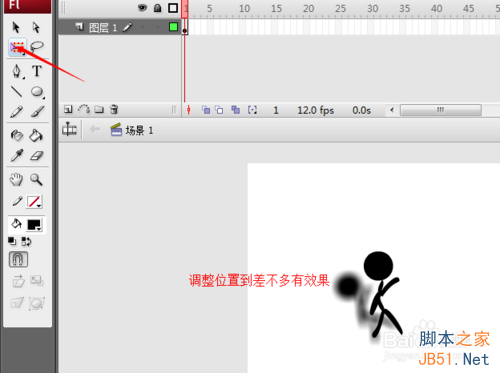Screen dimensions: 500x373
Task: Click the 0.0s elapsed time
Action: [361, 110]
